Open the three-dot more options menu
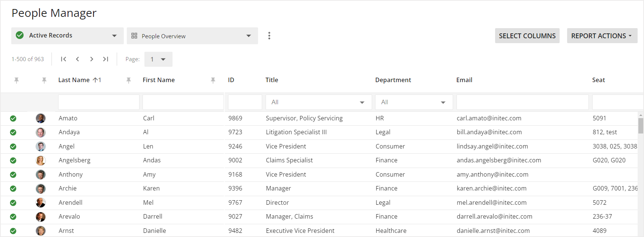The width and height of the screenshot is (644, 237). 269,36
